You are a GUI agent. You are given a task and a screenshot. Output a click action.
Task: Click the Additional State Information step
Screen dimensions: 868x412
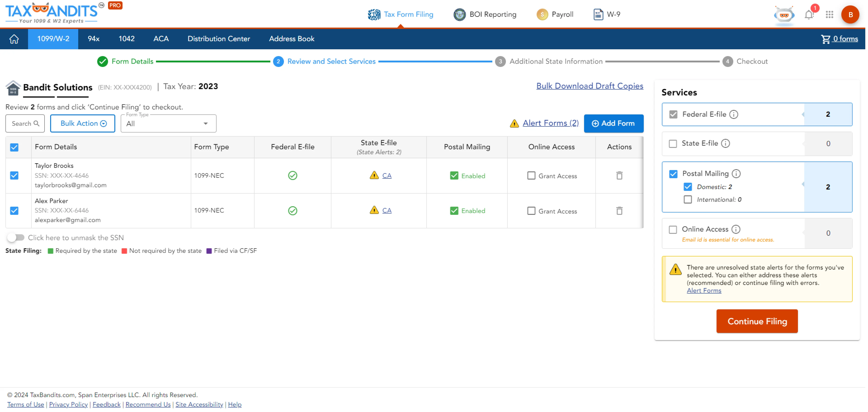[549, 62]
